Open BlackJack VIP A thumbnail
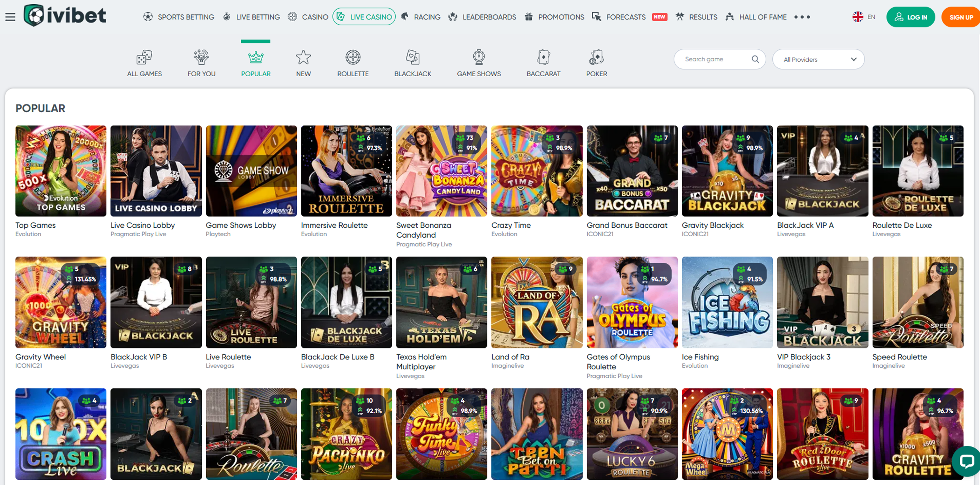Image resolution: width=980 pixels, height=485 pixels. (x=822, y=171)
